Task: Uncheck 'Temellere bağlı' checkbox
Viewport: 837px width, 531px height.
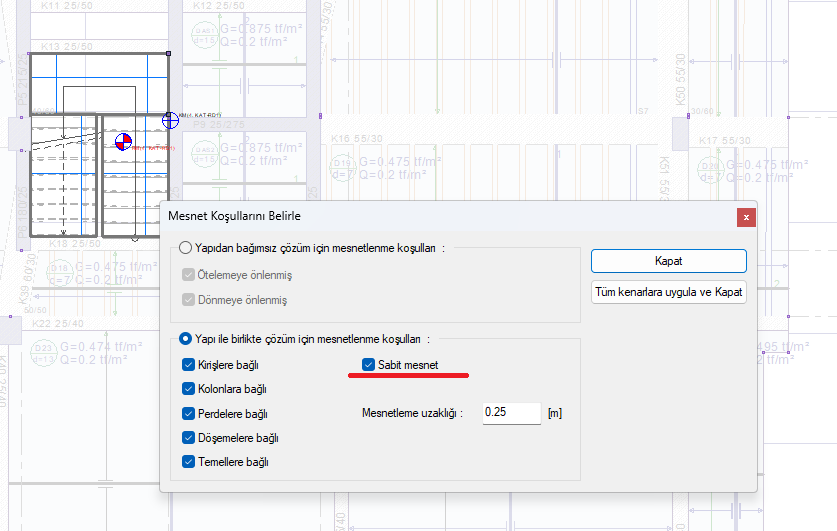Action: click(x=190, y=462)
